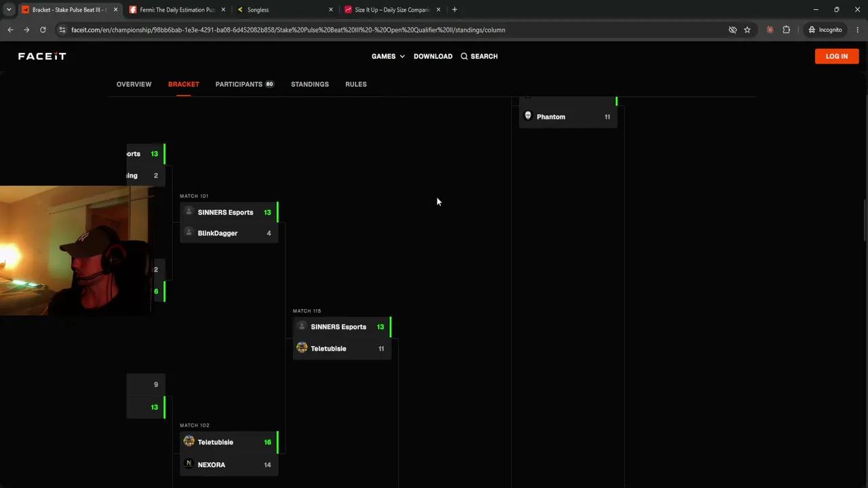Image resolution: width=868 pixels, height=488 pixels.
Task: Open the Rules tab
Action: click(356, 84)
